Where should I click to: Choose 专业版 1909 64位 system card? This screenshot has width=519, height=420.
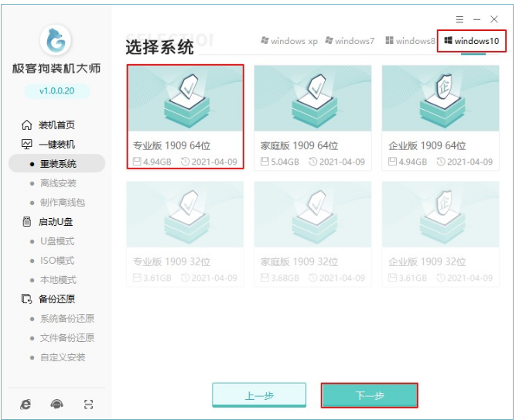(x=185, y=118)
